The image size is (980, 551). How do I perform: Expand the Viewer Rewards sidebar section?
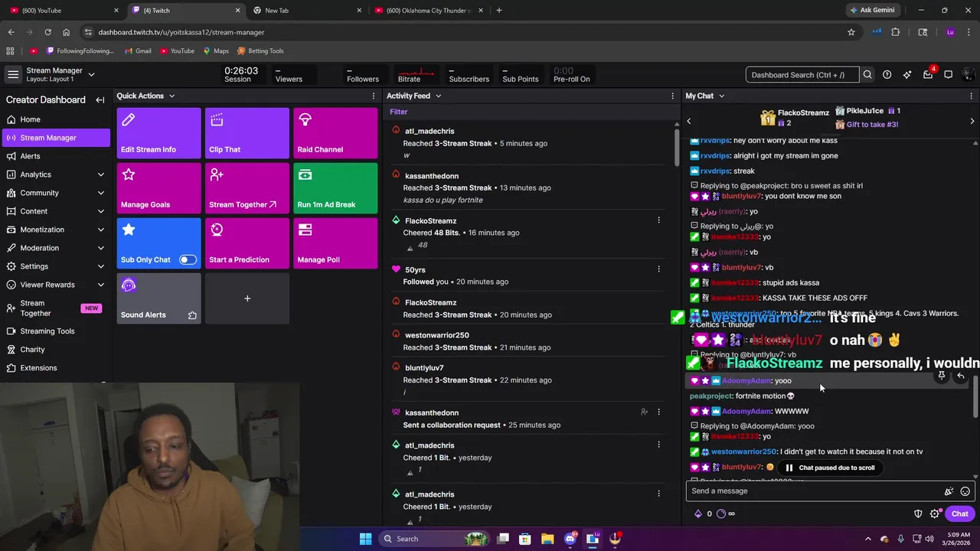tap(100, 285)
